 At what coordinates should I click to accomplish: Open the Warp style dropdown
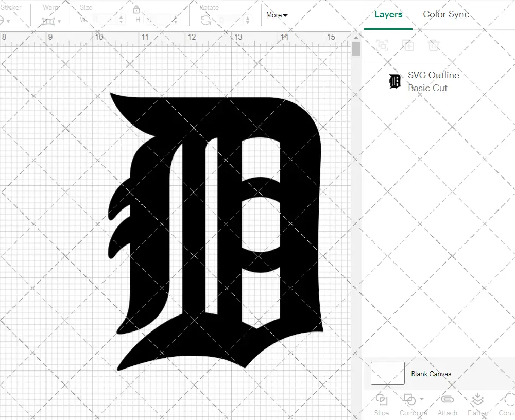[51, 21]
